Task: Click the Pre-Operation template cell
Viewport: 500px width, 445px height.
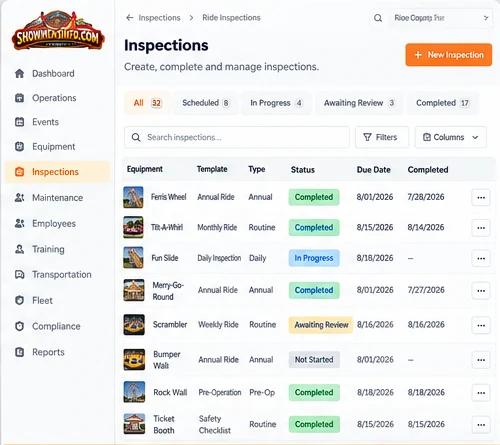Action: pos(220,392)
